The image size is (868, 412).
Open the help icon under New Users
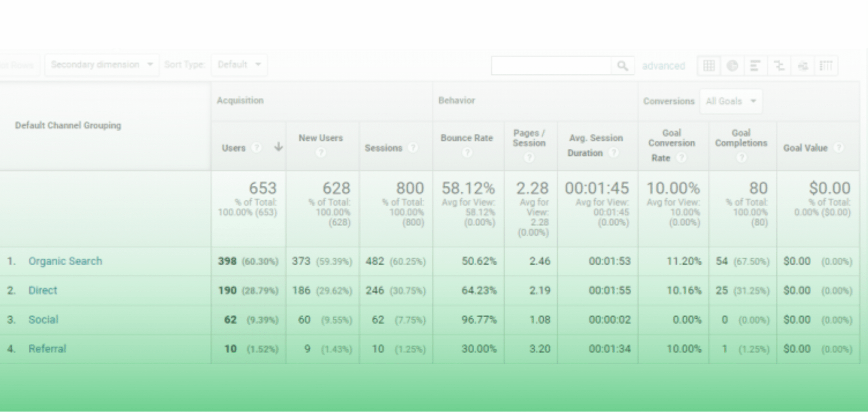pos(321,152)
